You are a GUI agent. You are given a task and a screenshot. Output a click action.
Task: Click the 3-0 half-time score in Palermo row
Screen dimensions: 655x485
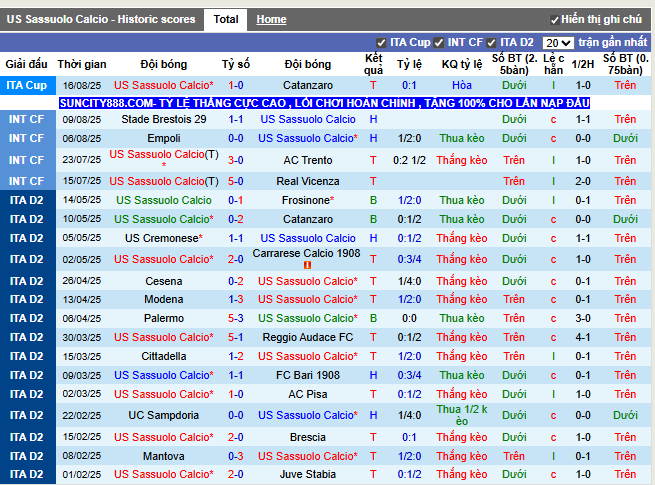click(583, 319)
